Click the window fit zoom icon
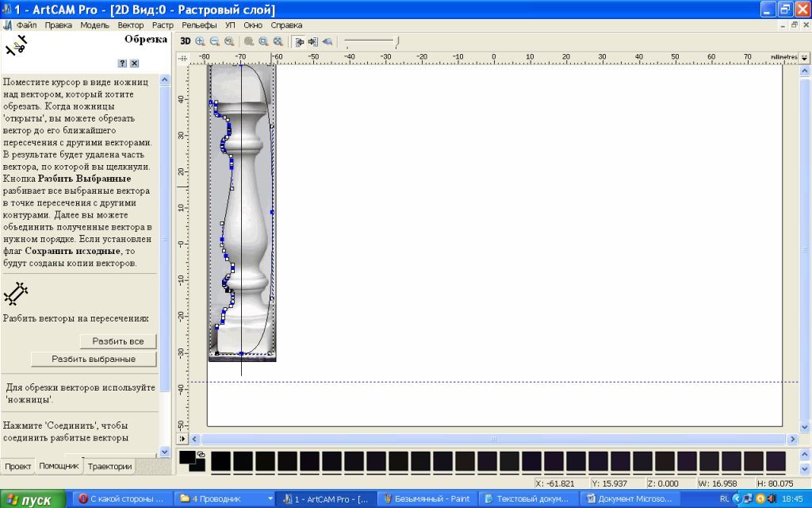The width and height of the screenshot is (812, 508). point(263,41)
